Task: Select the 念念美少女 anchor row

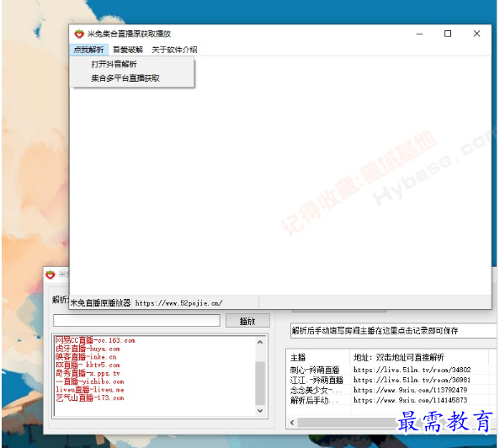Action: coord(316,390)
